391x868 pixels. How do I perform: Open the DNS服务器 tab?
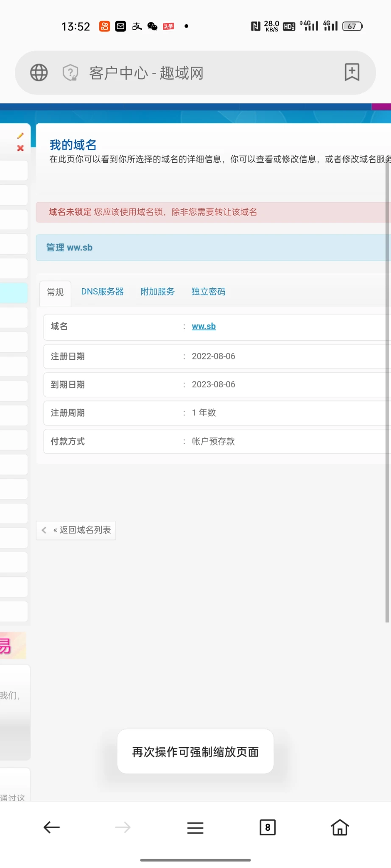pyautogui.click(x=102, y=292)
